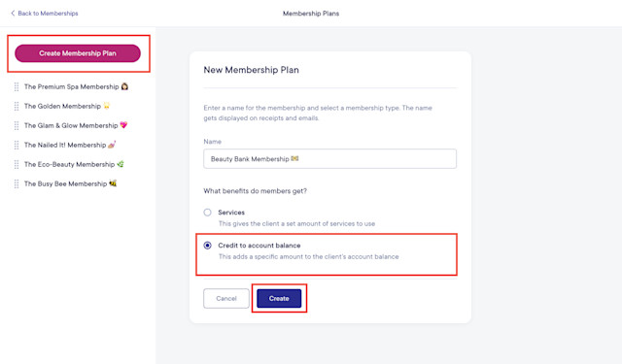Open The Nailed It! Membership plan

point(70,145)
